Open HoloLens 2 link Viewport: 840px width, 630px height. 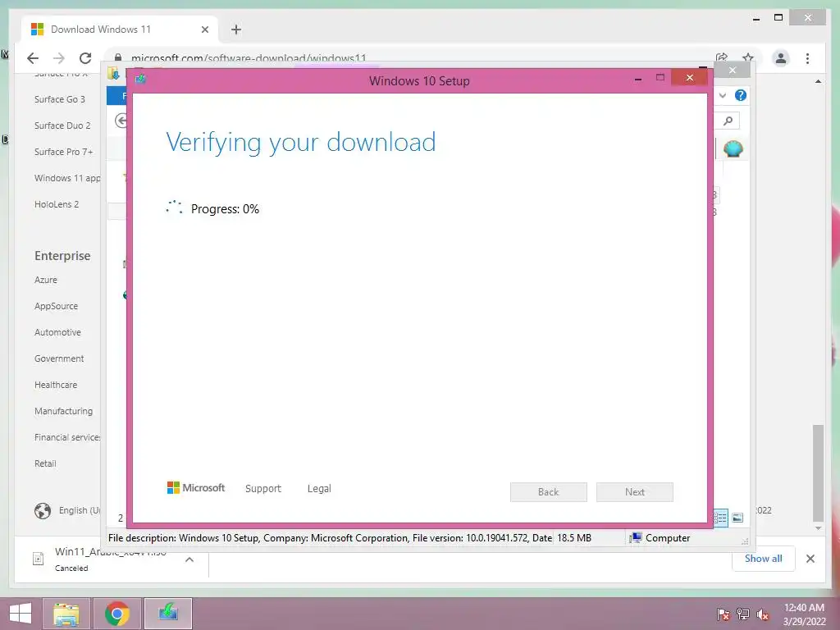tap(57, 204)
